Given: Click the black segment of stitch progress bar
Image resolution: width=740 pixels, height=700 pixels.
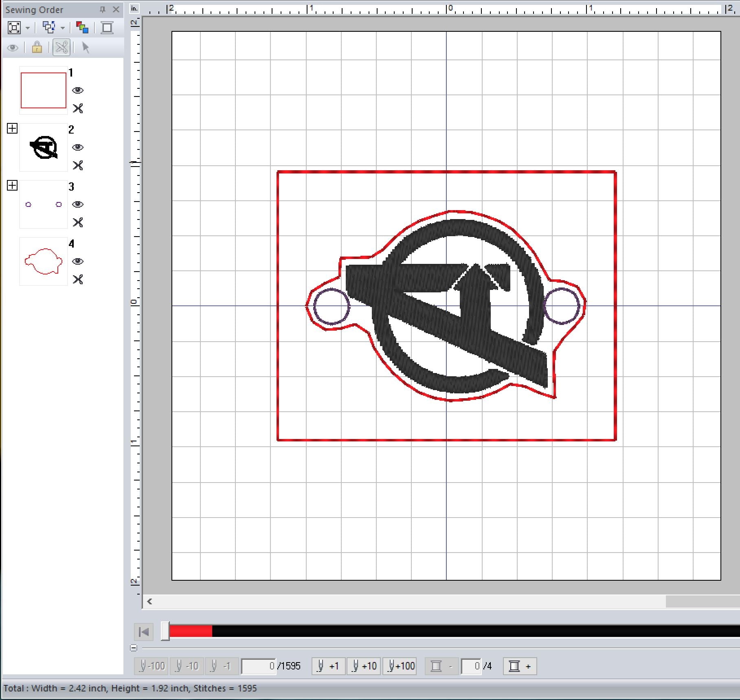Looking at the screenshot, I should [476, 632].
